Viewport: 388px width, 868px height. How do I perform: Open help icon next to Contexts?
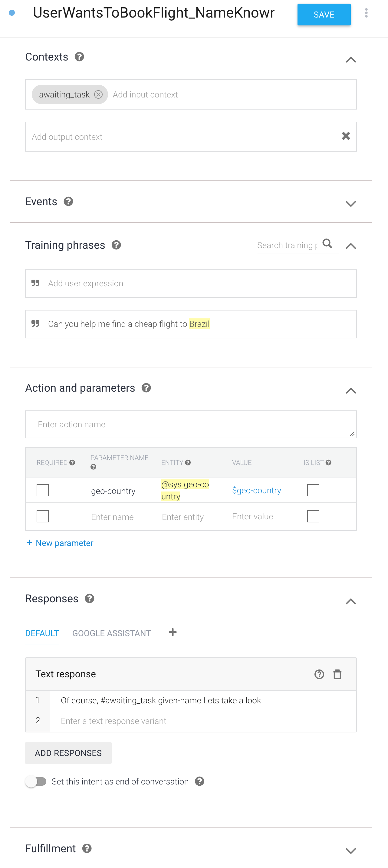click(79, 57)
